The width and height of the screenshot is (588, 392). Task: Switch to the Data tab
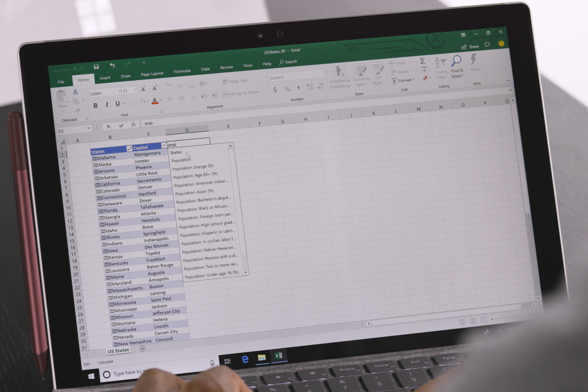click(205, 69)
